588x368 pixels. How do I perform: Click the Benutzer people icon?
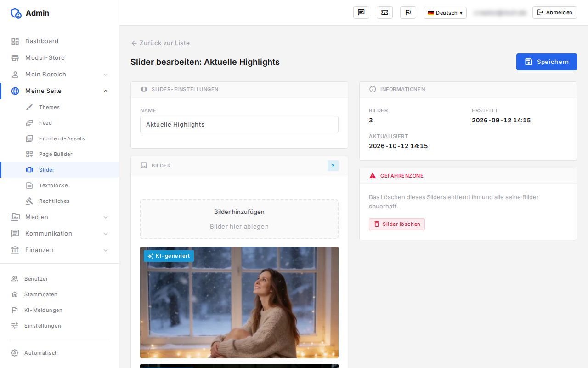pos(15,279)
